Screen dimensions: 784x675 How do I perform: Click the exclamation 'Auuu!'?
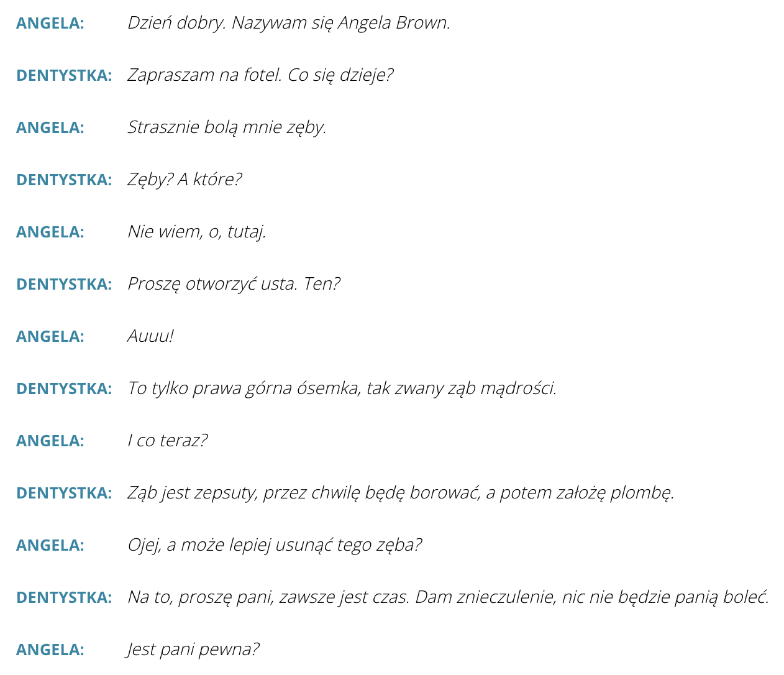click(150, 336)
